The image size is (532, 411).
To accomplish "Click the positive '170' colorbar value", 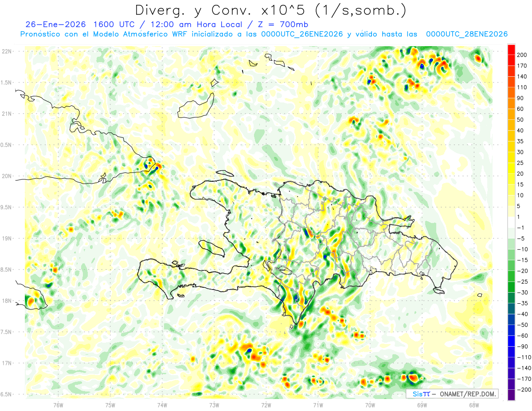I will [x=522, y=66].
